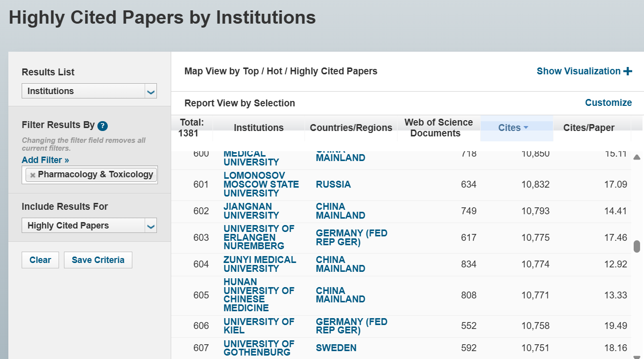
Task: Click rank number 601
Action: [201, 184]
